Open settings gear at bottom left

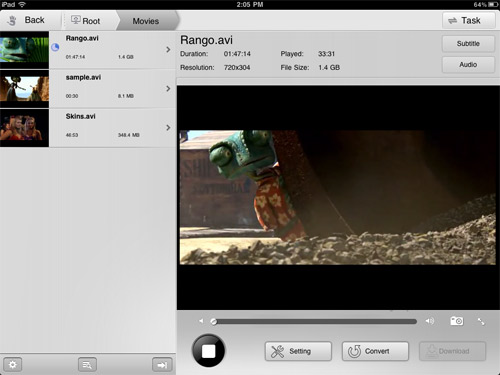point(13,365)
